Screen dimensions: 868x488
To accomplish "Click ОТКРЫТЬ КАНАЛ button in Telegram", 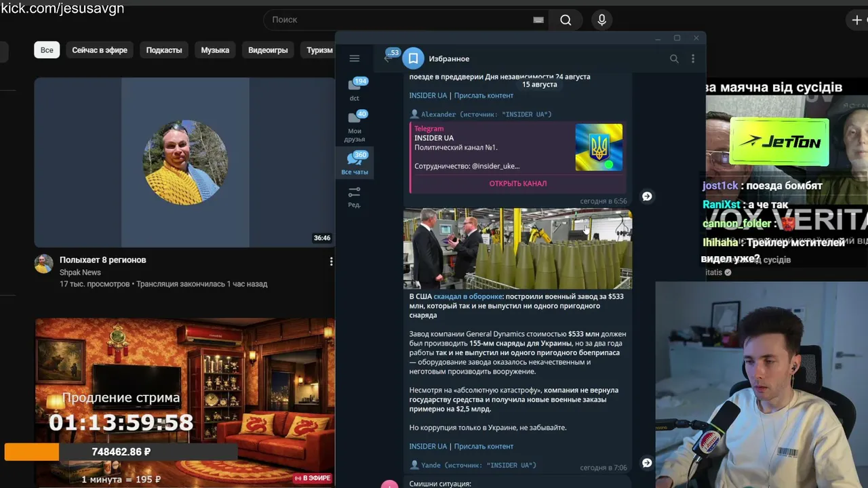I will tap(518, 184).
